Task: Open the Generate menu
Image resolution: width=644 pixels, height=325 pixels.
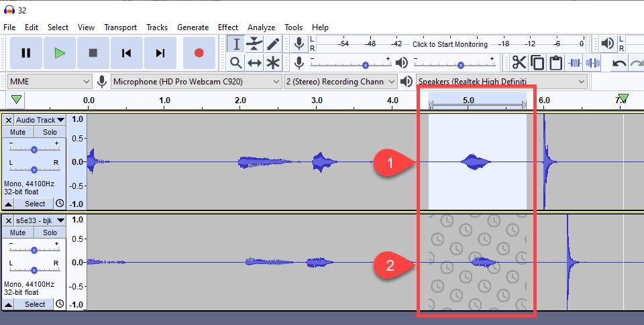Action: coord(193,27)
